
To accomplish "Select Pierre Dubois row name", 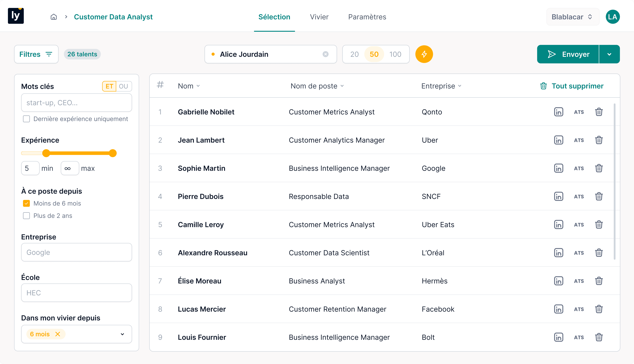I will (201, 196).
